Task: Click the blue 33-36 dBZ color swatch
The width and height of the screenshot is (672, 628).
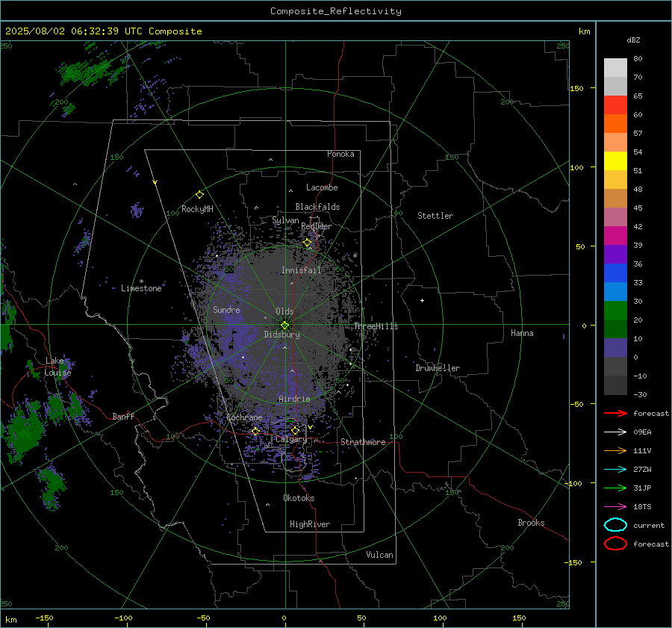Action: (615, 273)
